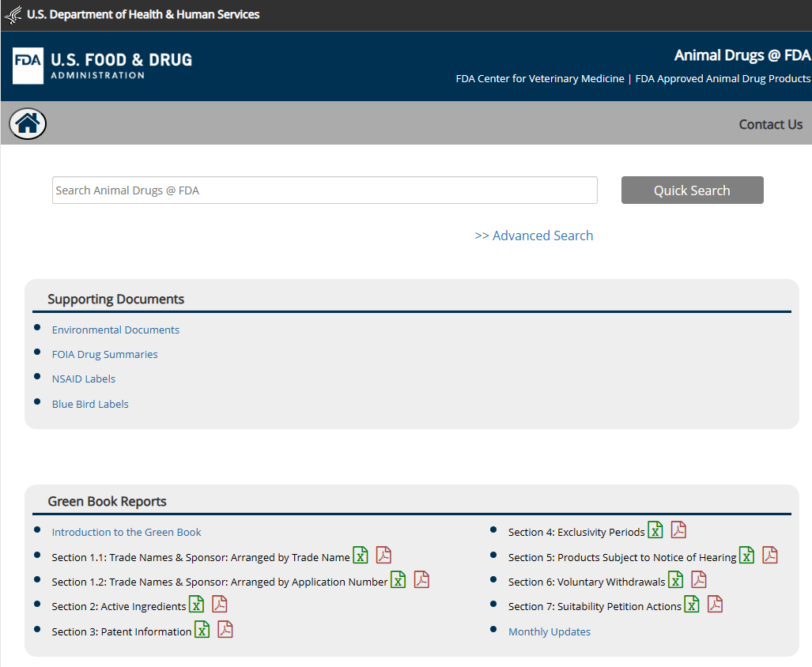Click Section 5: Products Subject to Notice text

click(622, 557)
